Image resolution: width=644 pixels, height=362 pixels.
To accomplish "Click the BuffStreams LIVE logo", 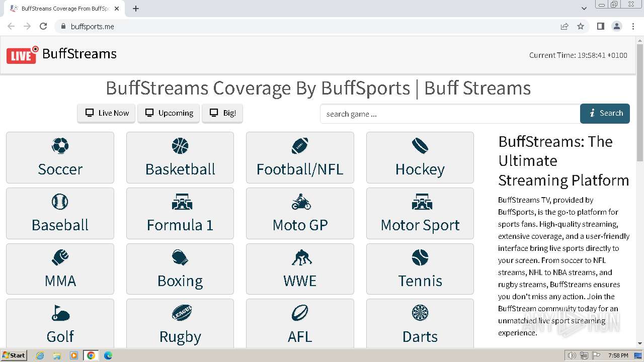I will click(23, 55).
